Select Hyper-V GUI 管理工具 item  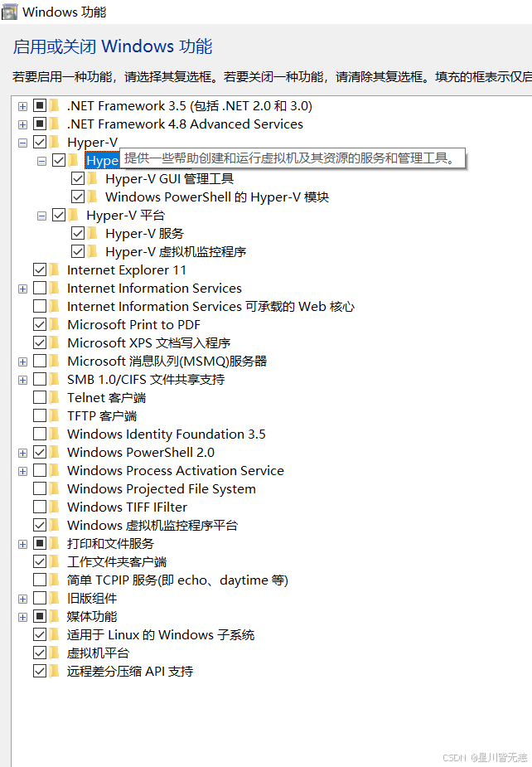169,178
